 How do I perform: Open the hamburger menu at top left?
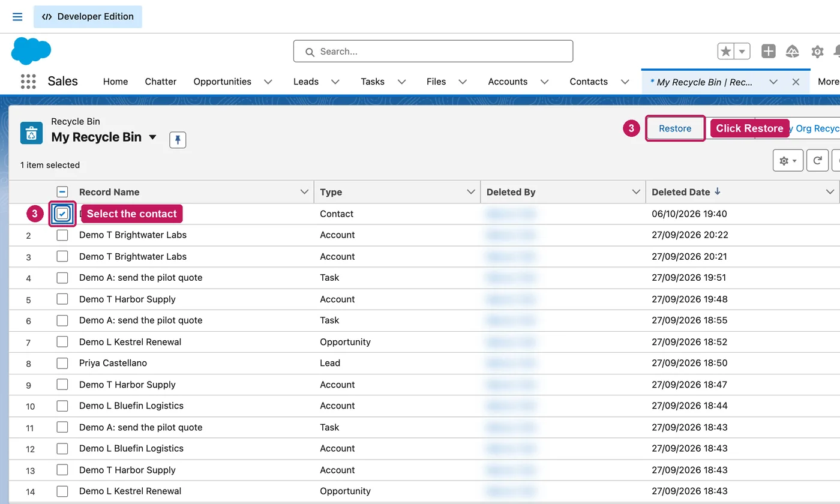coord(17,17)
